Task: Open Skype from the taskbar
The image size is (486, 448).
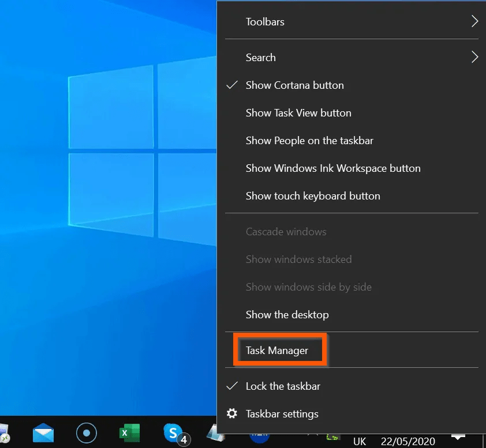Action: [x=173, y=433]
